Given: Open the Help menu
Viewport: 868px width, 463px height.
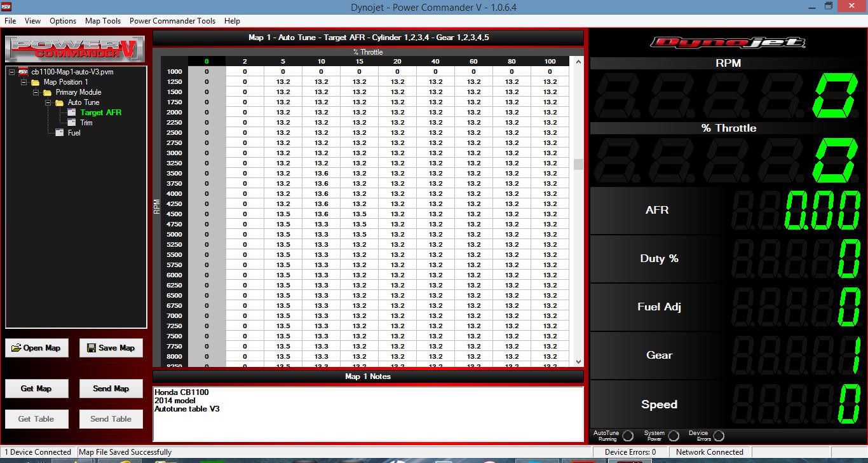Looking at the screenshot, I should coord(232,21).
